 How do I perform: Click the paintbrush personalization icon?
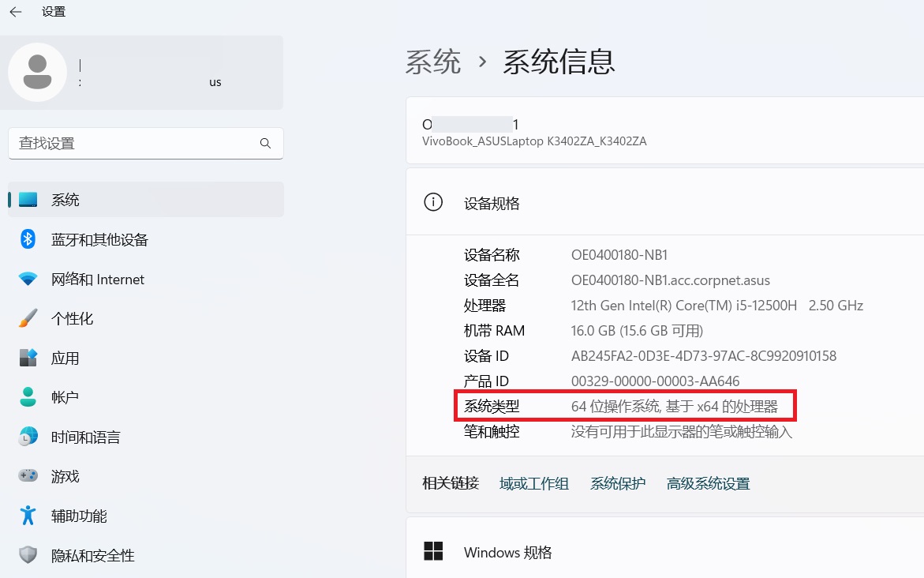[x=28, y=318]
